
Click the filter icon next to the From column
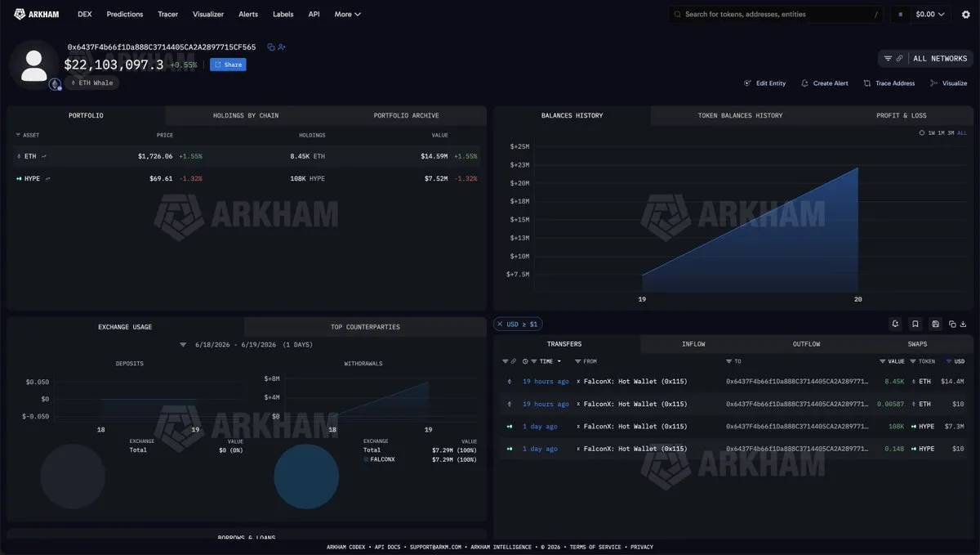[577, 360]
